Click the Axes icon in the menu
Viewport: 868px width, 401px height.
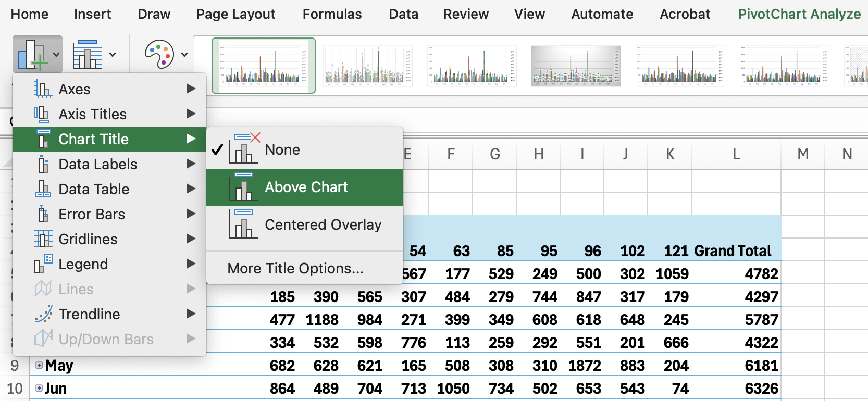coord(43,89)
